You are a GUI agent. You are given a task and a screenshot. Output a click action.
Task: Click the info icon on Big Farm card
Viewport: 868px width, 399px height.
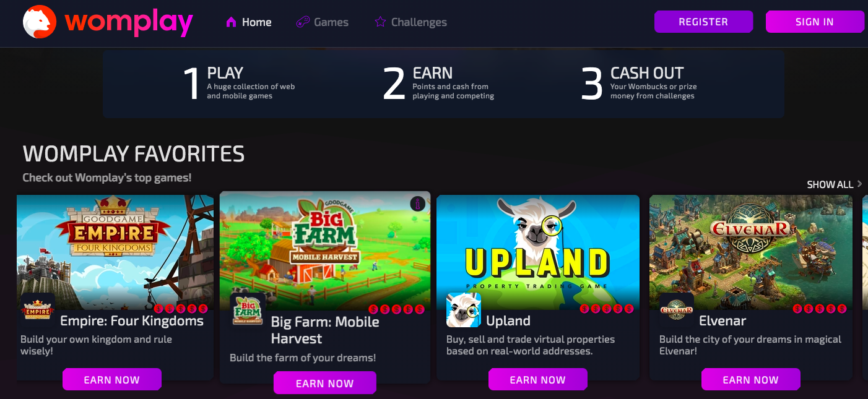pyautogui.click(x=418, y=203)
